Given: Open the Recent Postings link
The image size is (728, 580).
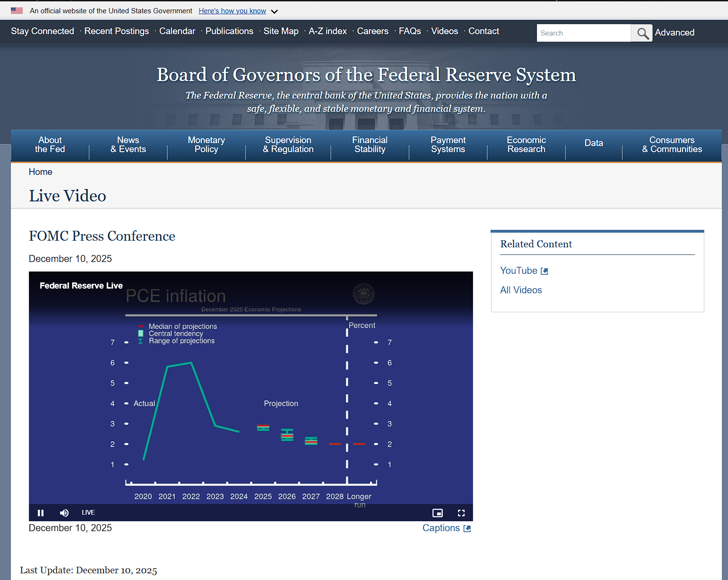Looking at the screenshot, I should pyautogui.click(x=117, y=31).
